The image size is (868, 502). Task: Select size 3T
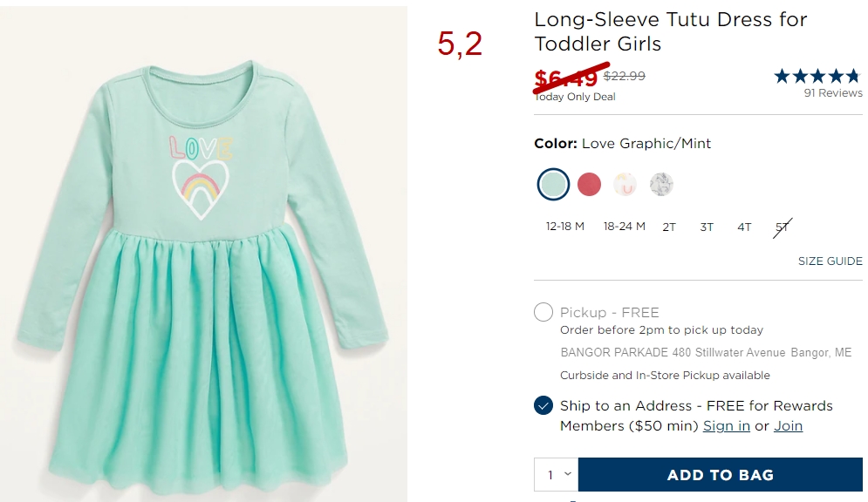tap(707, 227)
